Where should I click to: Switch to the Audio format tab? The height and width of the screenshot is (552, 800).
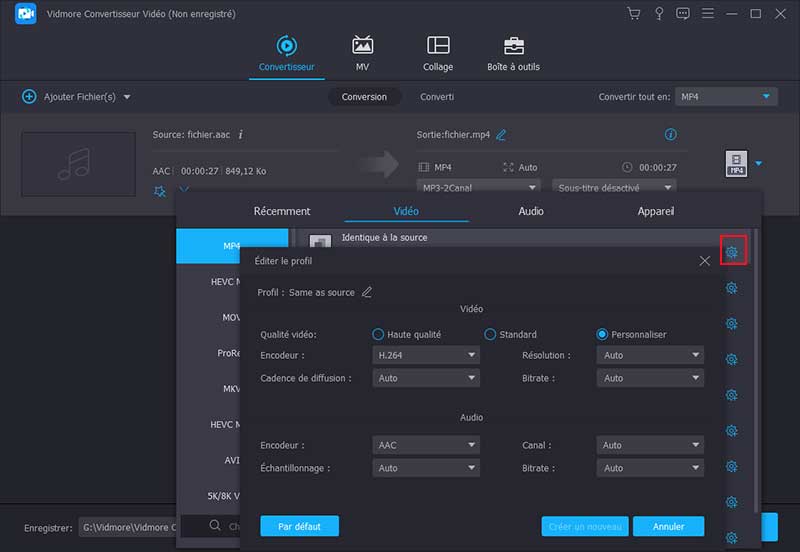pos(530,211)
